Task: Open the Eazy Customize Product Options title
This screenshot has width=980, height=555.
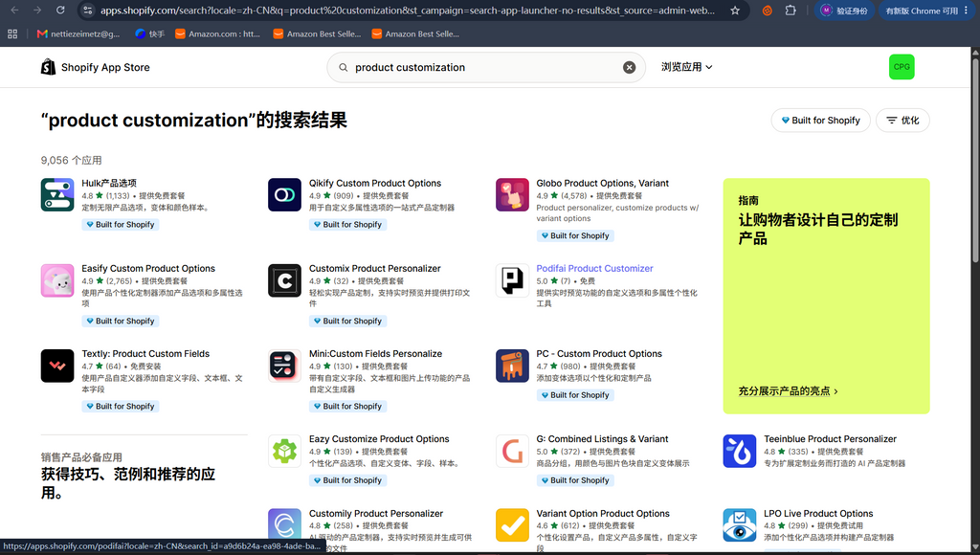Action: [x=379, y=439]
